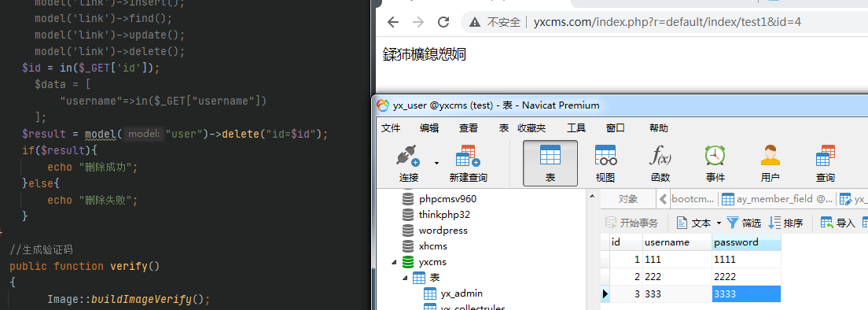This screenshot has height=310, width=868.
Task: Select the wordpress database entry
Action: coord(435,231)
